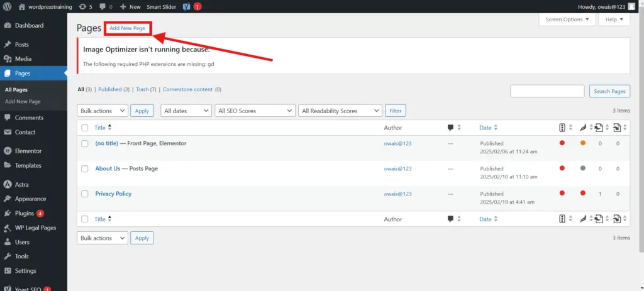Check the Privacy Policy row checkbox

85,194
